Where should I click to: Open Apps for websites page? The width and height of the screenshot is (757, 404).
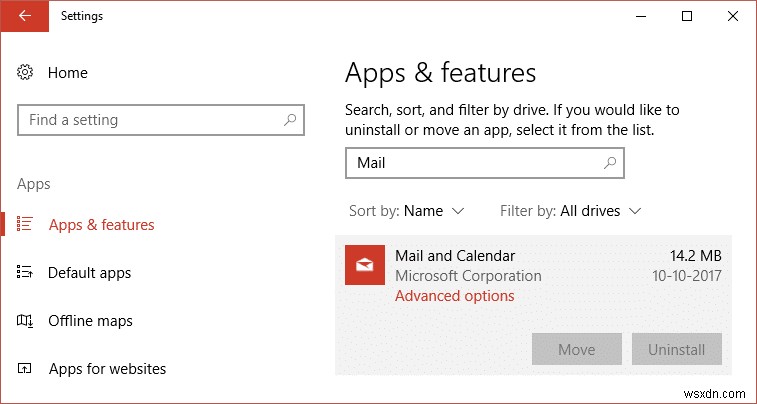tap(107, 369)
